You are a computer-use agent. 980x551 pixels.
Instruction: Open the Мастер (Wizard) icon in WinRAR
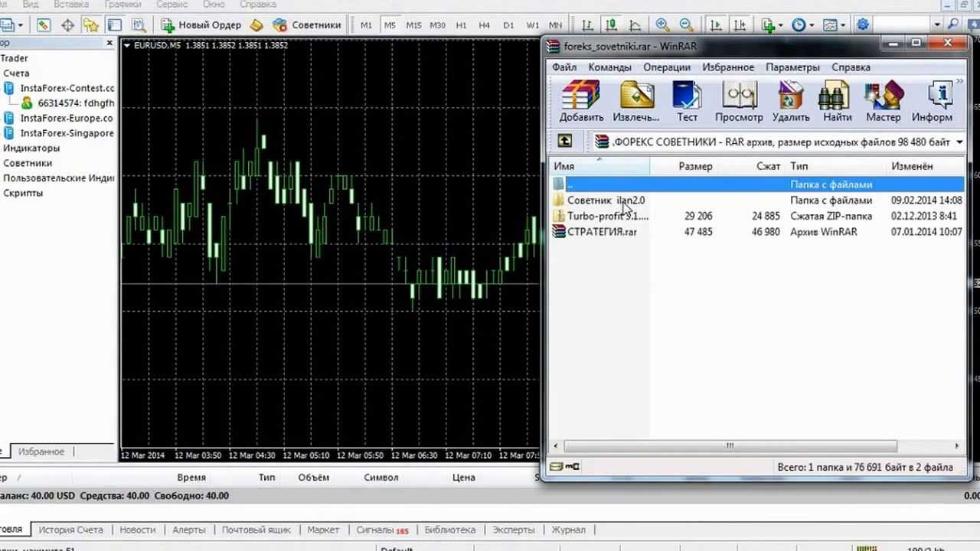884,102
